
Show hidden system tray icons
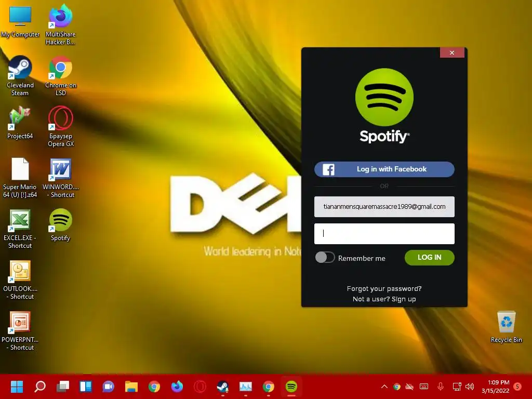click(x=384, y=387)
